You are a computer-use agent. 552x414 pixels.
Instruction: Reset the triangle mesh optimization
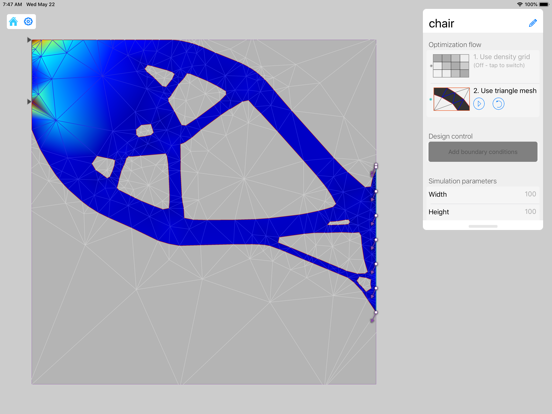[x=498, y=104]
